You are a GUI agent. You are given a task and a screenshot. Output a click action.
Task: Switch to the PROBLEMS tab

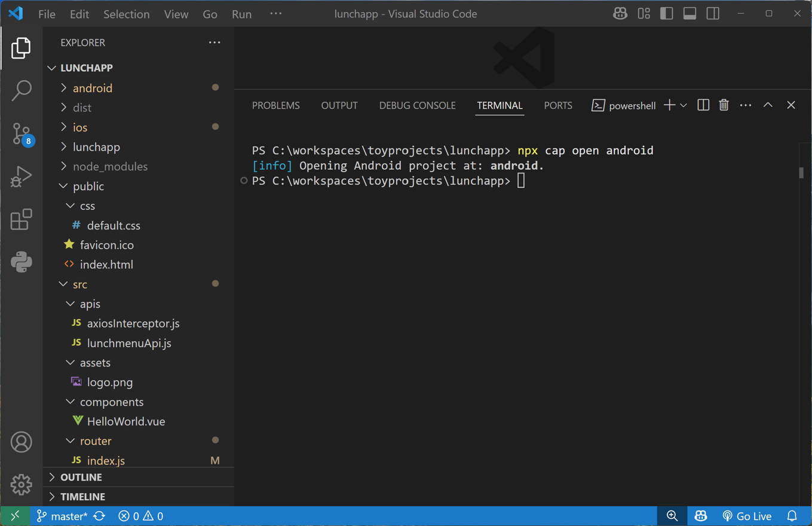point(275,105)
